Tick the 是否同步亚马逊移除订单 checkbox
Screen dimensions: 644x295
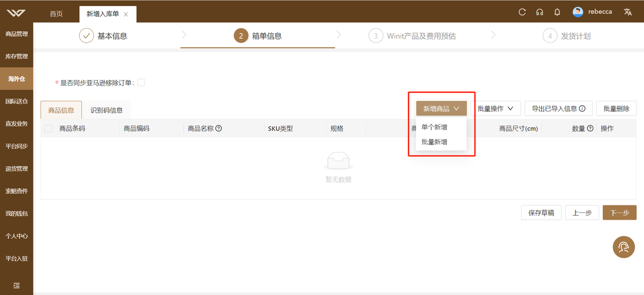141,83
